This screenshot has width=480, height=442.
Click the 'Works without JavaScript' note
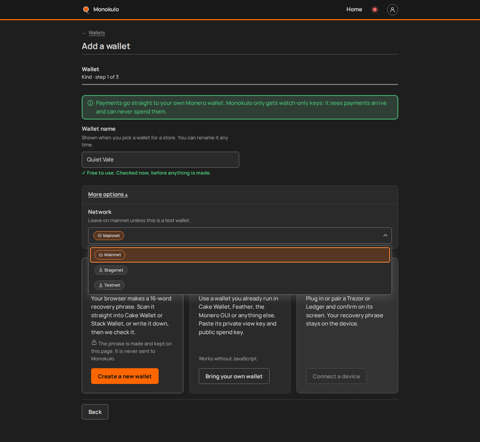228,359
